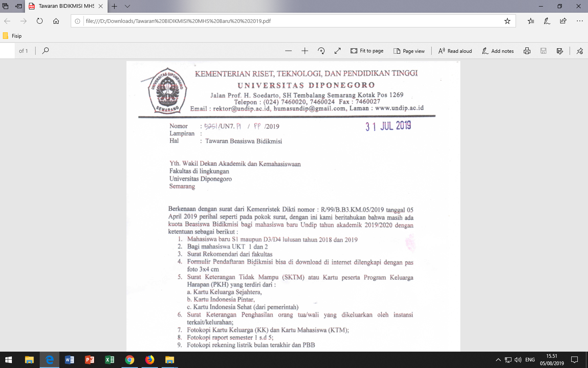Screen dimensions: 588x368
Task: Rotate the PDF page
Action: (321, 50)
